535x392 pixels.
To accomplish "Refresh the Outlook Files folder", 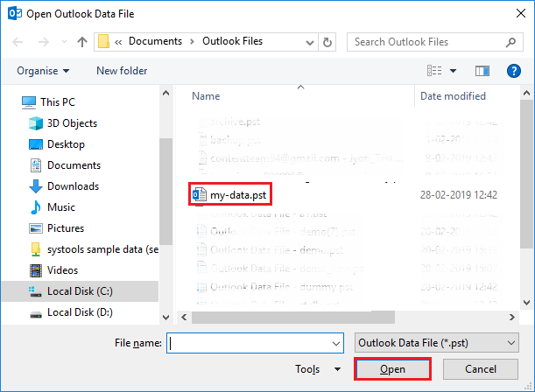I will (327, 42).
